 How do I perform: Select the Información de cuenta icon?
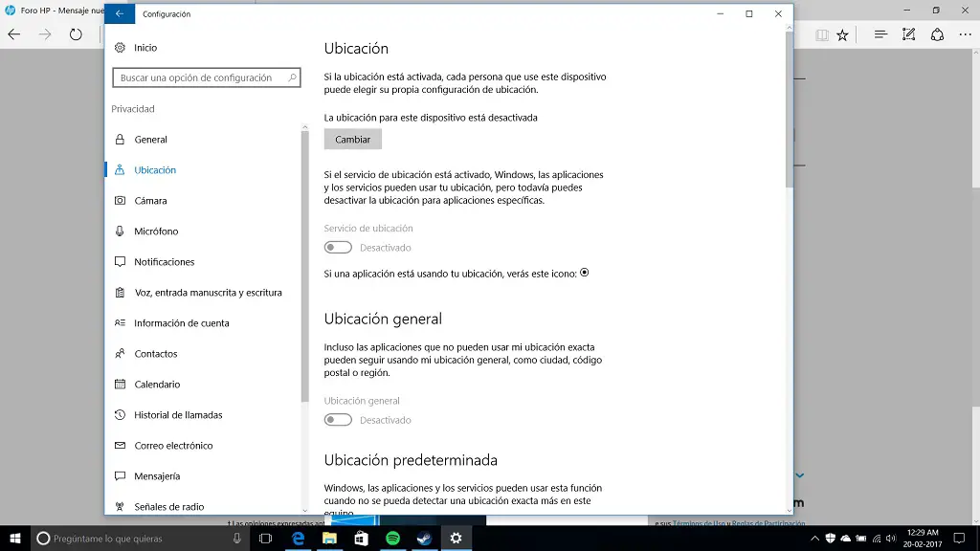click(120, 323)
